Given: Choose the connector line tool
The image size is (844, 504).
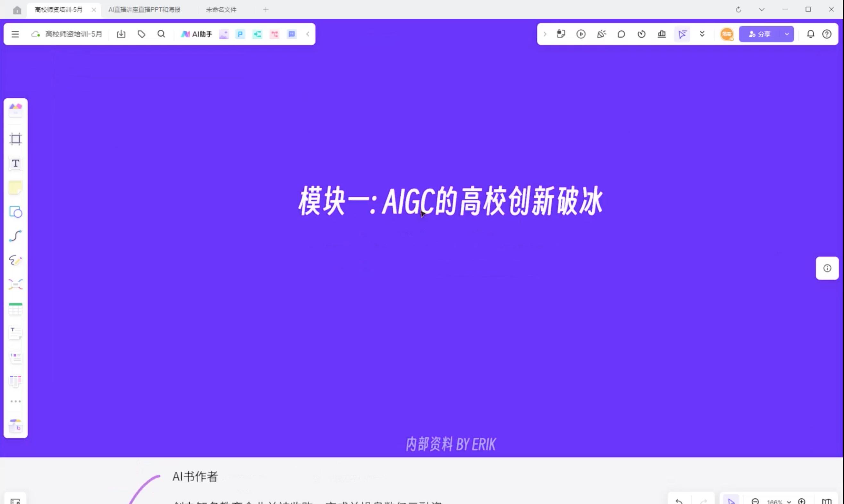Looking at the screenshot, I should point(15,236).
